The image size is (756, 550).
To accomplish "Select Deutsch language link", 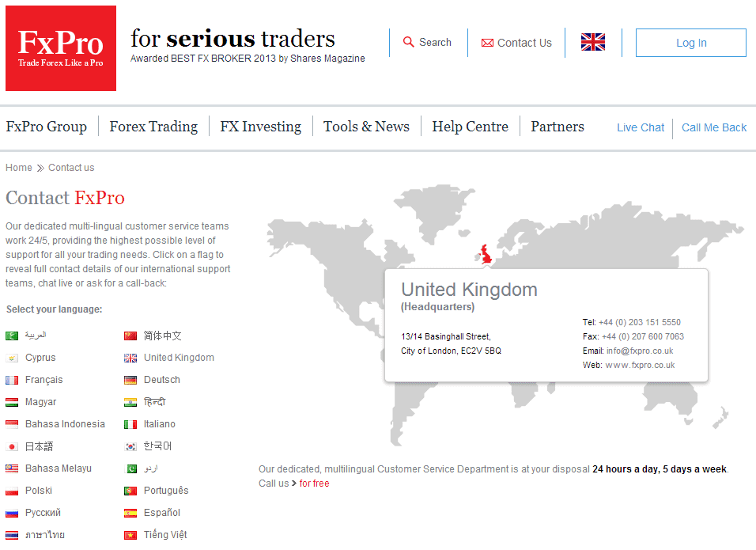I will point(162,380).
